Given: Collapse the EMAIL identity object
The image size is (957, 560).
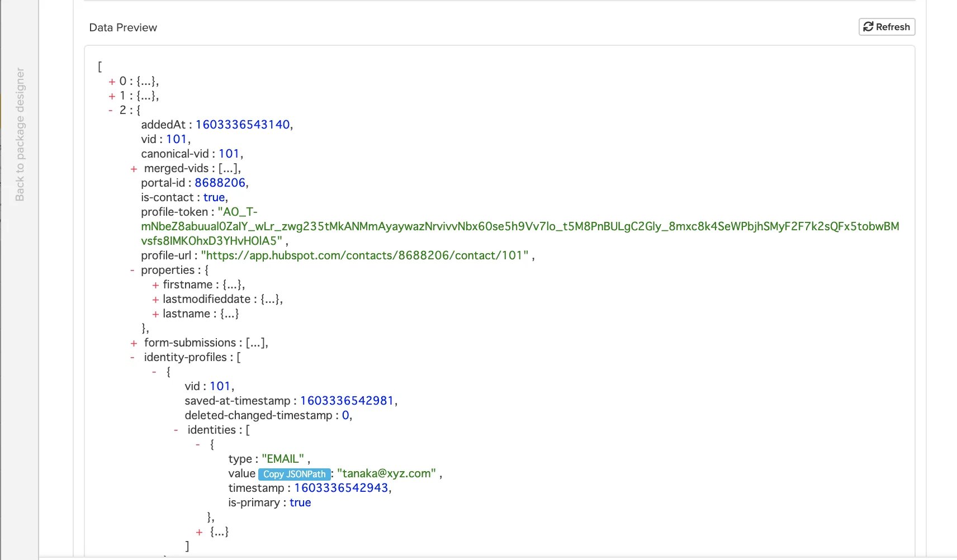Looking at the screenshot, I should [x=198, y=444].
